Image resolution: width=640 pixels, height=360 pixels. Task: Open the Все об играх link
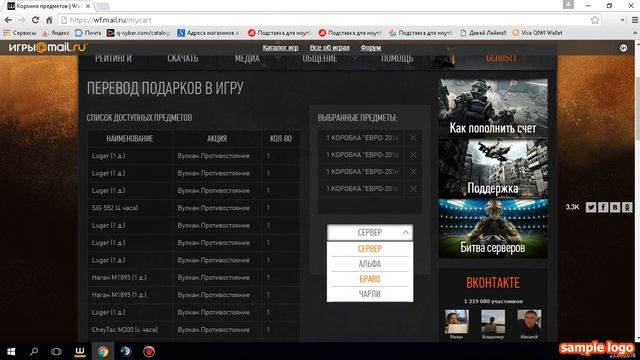tap(329, 48)
